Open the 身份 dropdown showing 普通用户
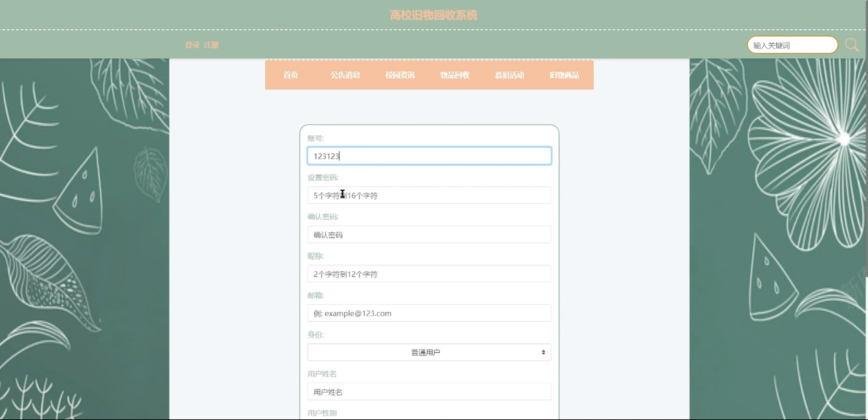The image size is (868, 420). point(429,353)
